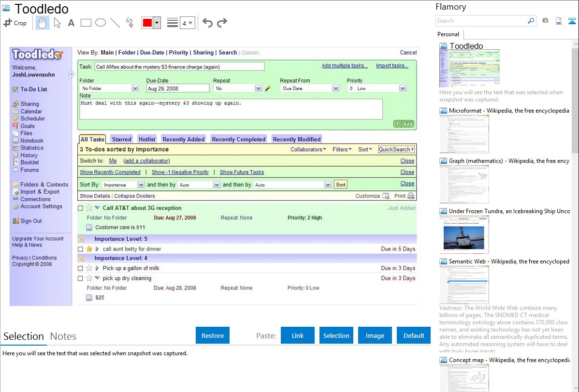The width and height of the screenshot is (579, 392).
Task: Pick the ellipse drawing tool
Action: [101, 23]
